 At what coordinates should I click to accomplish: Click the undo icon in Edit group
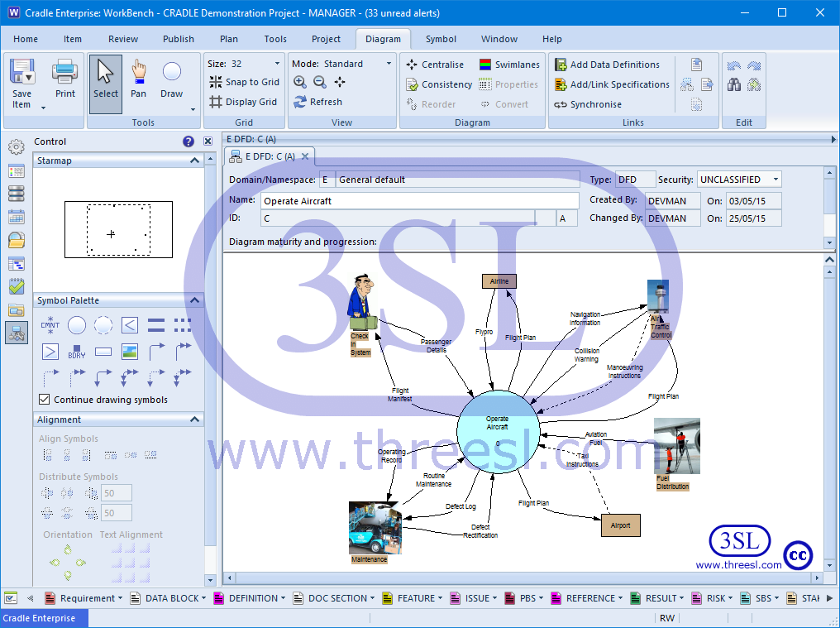point(734,65)
